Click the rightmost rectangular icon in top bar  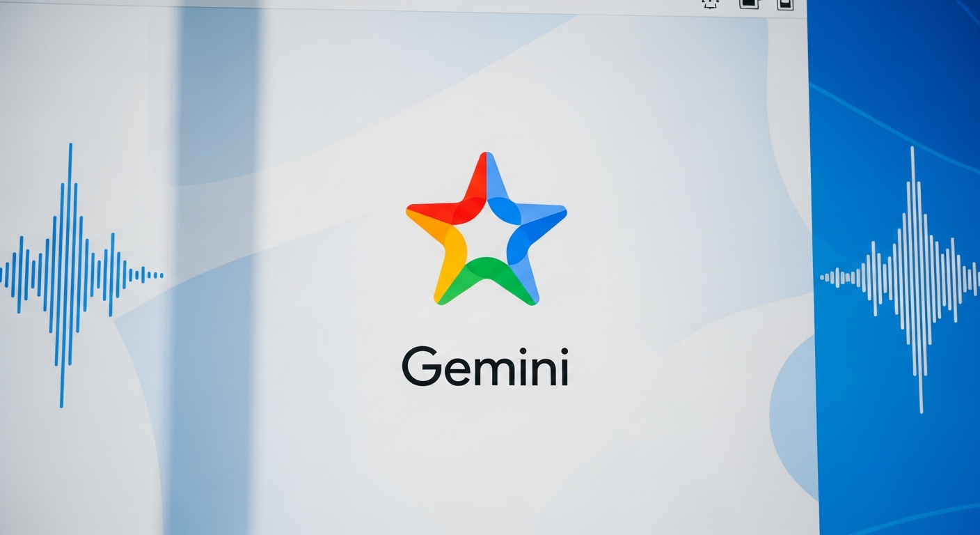(784, 3)
